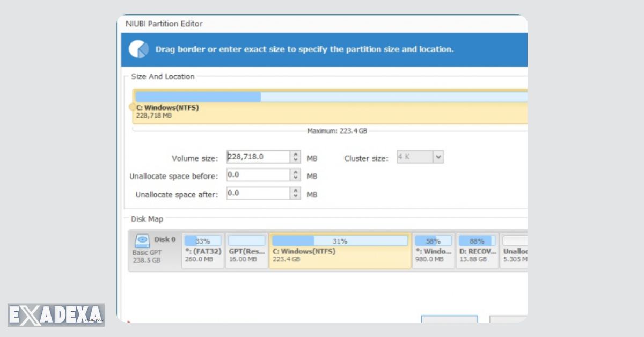Image resolution: width=644 pixels, height=337 pixels.
Task: Click inside the Volume size input field
Action: coord(258,157)
